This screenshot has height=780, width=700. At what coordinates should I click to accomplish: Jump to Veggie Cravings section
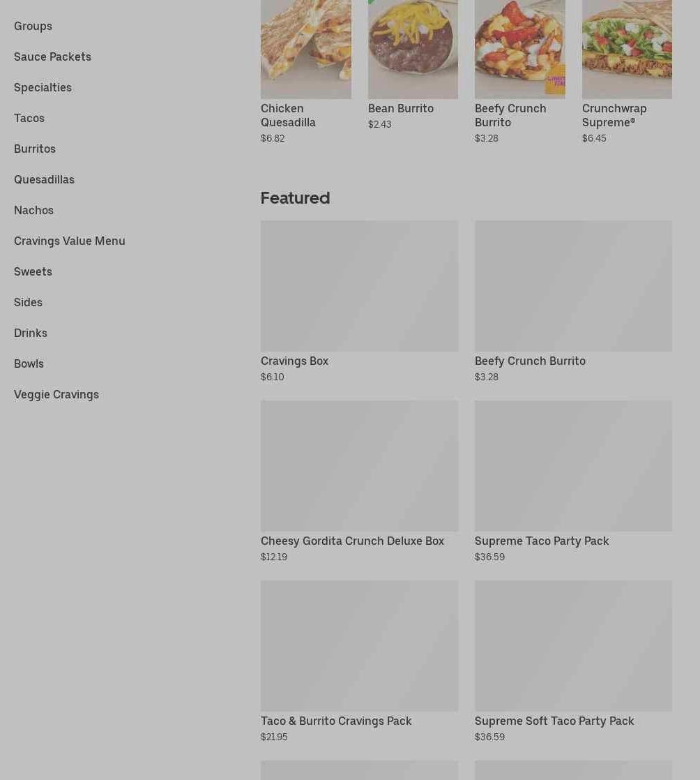[56, 394]
